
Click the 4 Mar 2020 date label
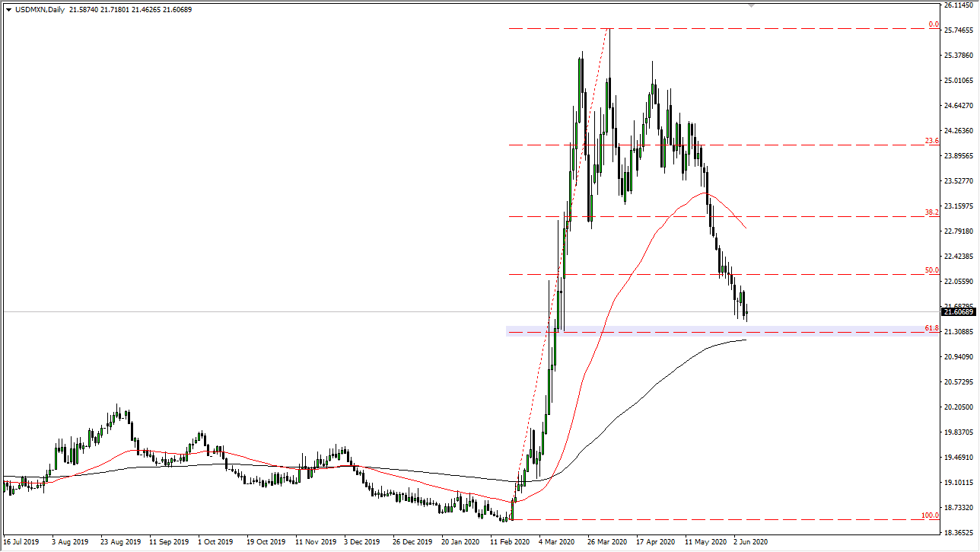(x=556, y=543)
